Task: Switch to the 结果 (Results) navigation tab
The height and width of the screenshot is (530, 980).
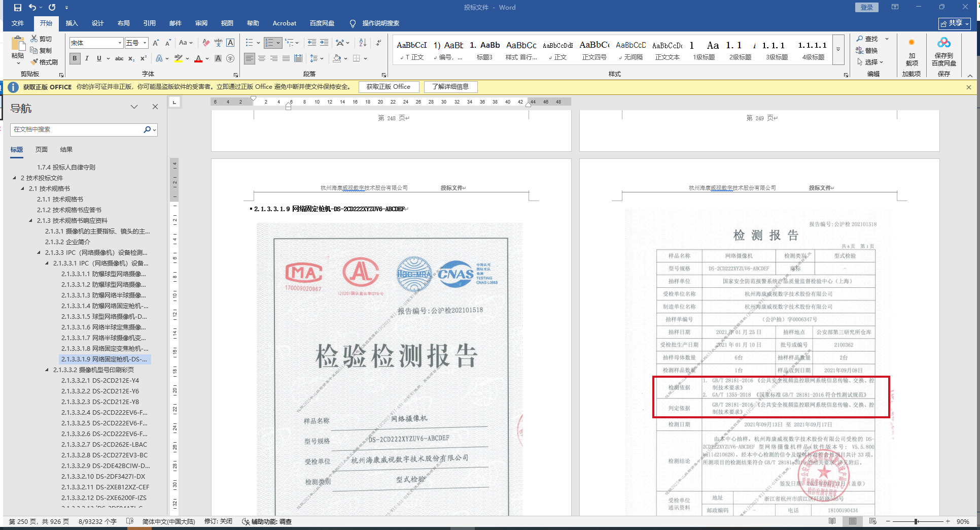Action: (66, 150)
